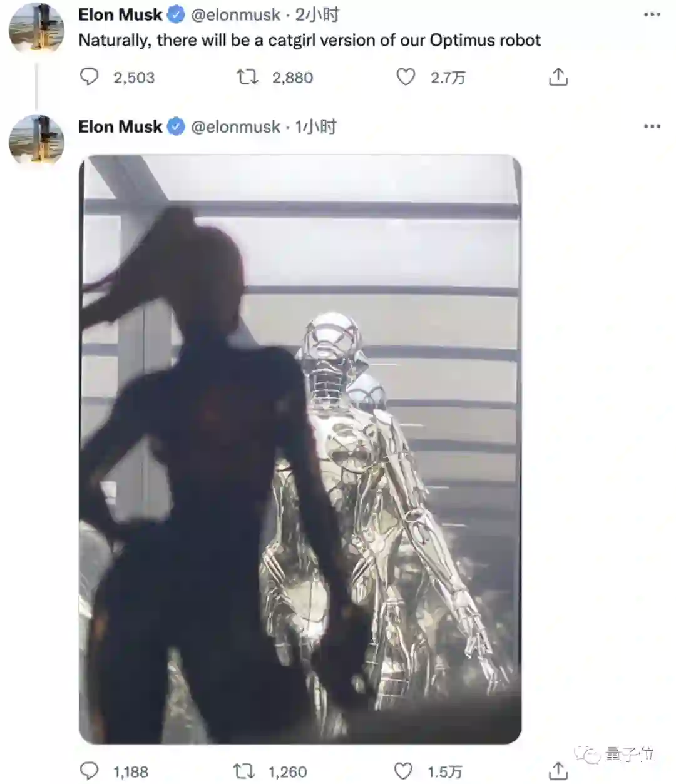The width and height of the screenshot is (676, 784).
Task: Open @elonmusk handle in second tweet
Action: tap(235, 126)
